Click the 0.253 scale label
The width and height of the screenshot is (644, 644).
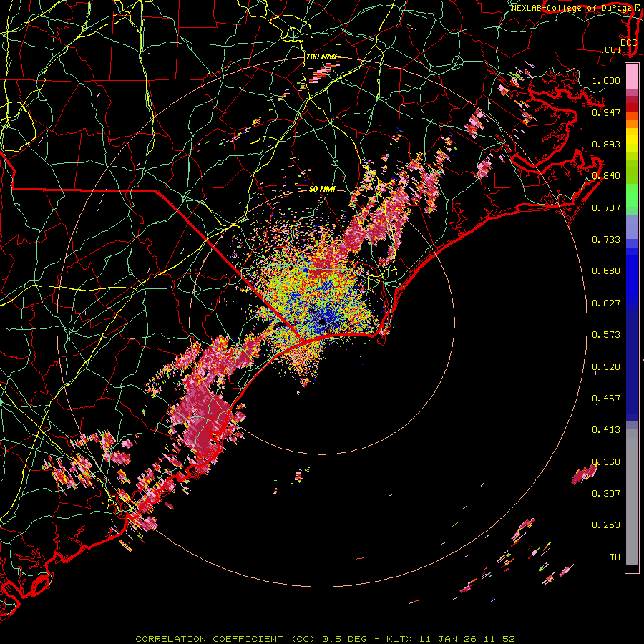coord(606,525)
